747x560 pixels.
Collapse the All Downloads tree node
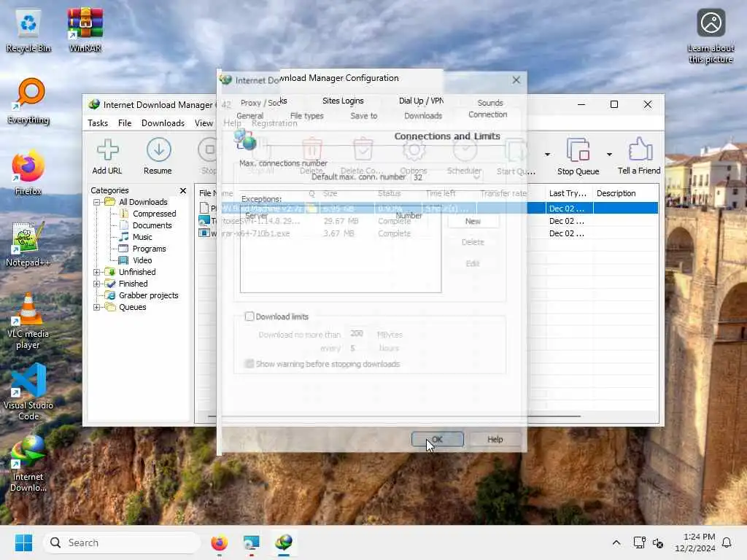pos(97,202)
